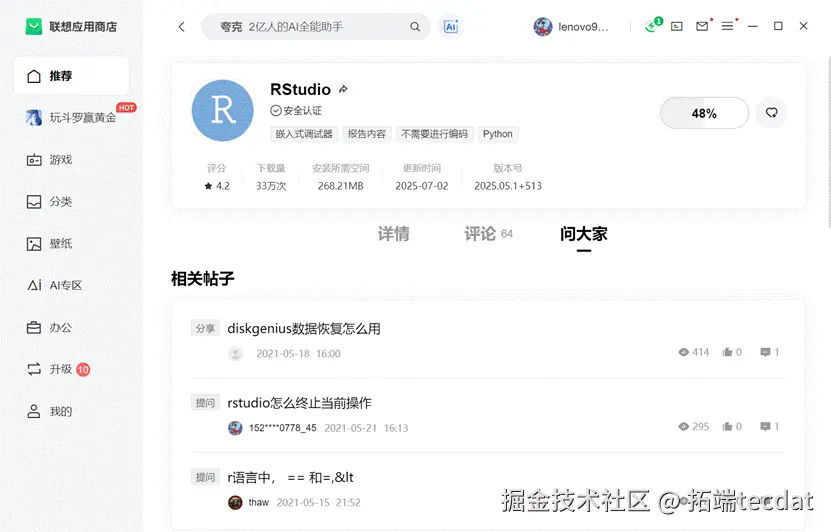Click the RStudio app logo
Image resolution: width=831 pixels, height=532 pixels.
point(223,110)
